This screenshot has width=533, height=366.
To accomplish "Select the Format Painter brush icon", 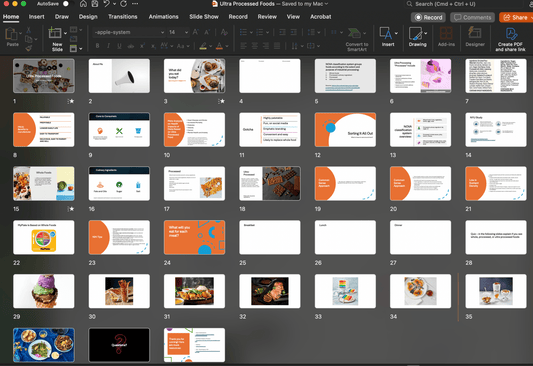I will click(x=29, y=48).
